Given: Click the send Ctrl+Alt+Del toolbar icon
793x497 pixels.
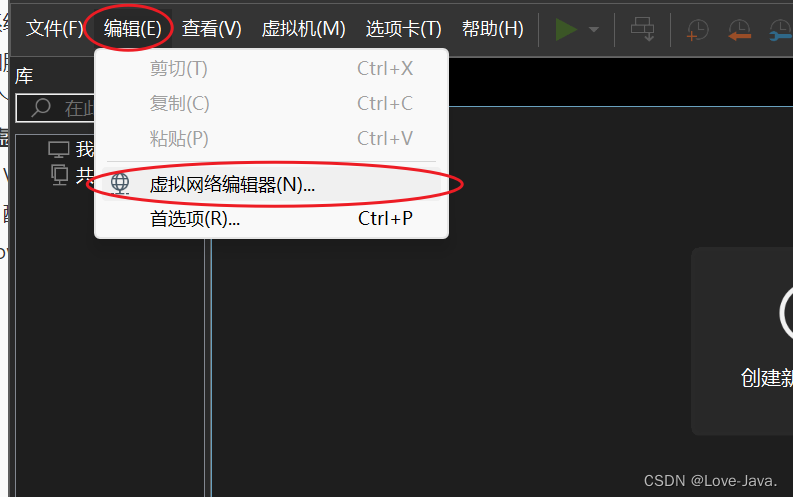Looking at the screenshot, I should pyautogui.click(x=642, y=29).
